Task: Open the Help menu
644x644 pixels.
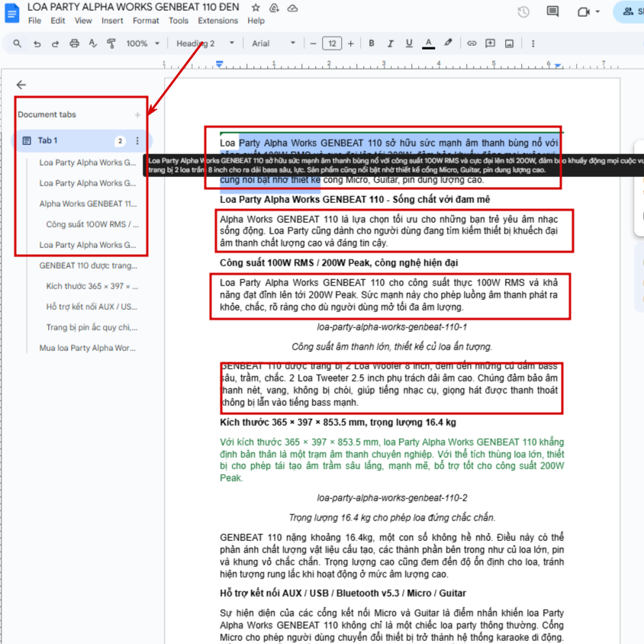Action: point(256,21)
